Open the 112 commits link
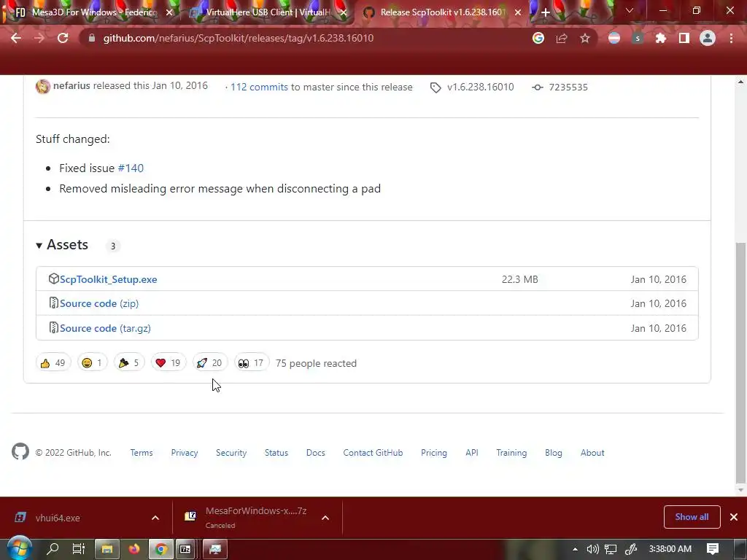Screen dimensions: 747x560 click(259, 87)
